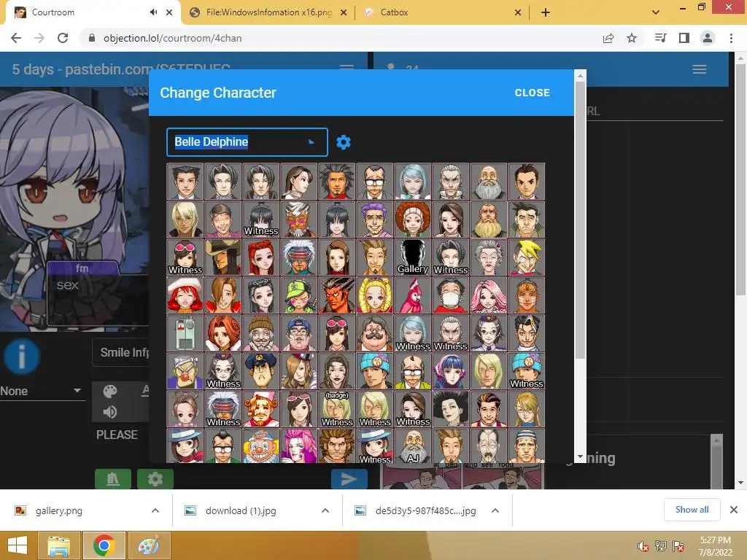
Task: Open the color palette icon
Action: point(110,392)
